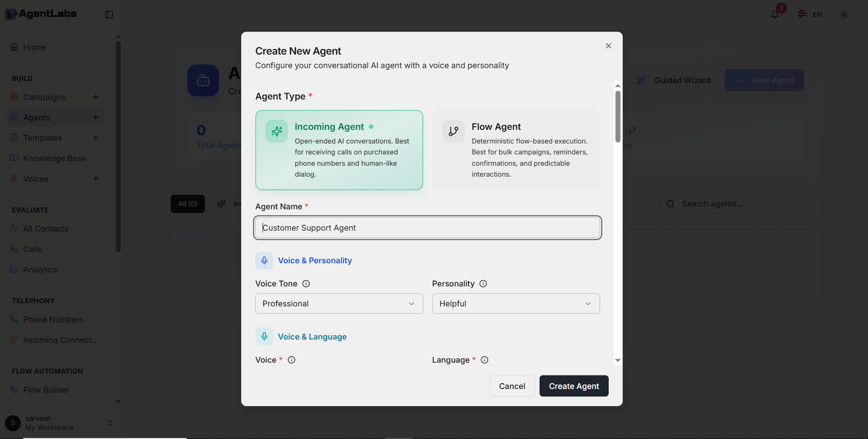Click the Search agents field
This screenshot has width=868, height=439.
(x=741, y=204)
